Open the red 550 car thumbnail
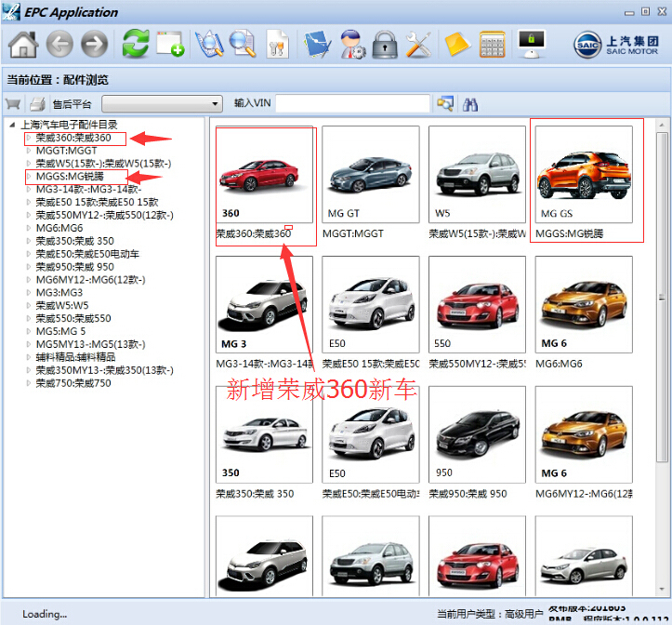 pyautogui.click(x=477, y=304)
